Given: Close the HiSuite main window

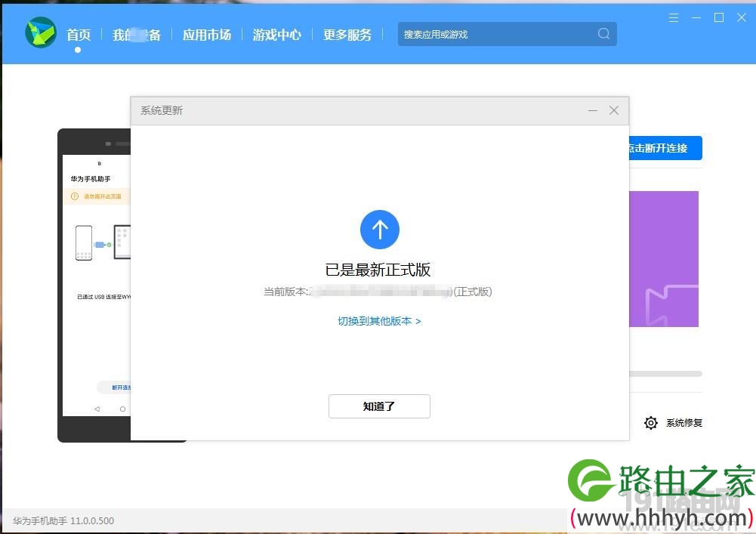Looking at the screenshot, I should click(742, 18).
